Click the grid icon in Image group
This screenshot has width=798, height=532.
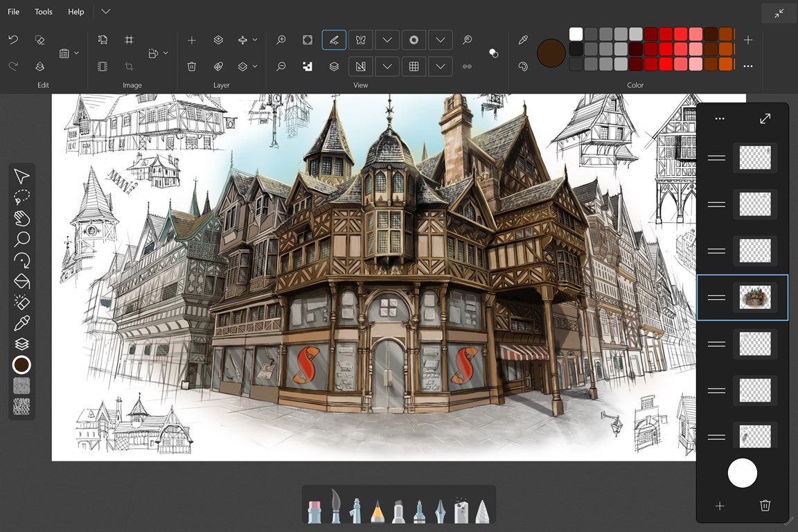point(129,40)
